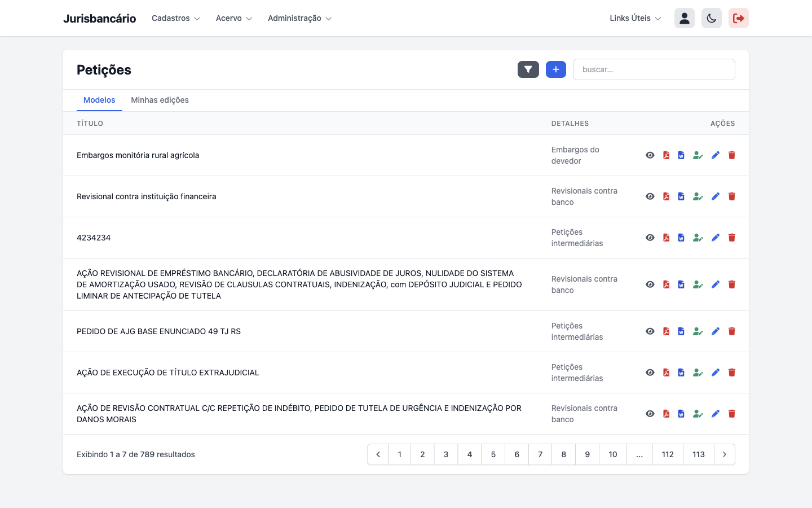
Task: Jump to page 112
Action: coord(668,454)
